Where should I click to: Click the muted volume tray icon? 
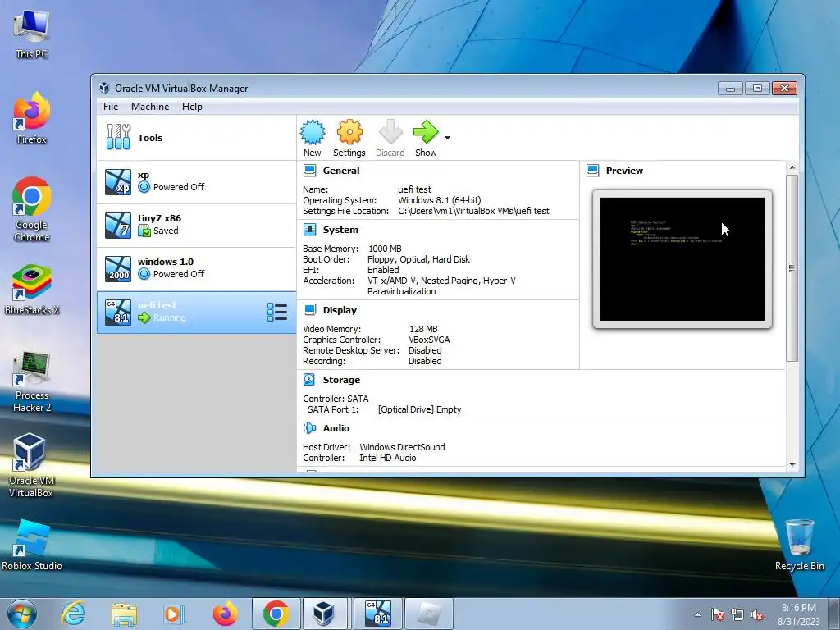tap(757, 614)
